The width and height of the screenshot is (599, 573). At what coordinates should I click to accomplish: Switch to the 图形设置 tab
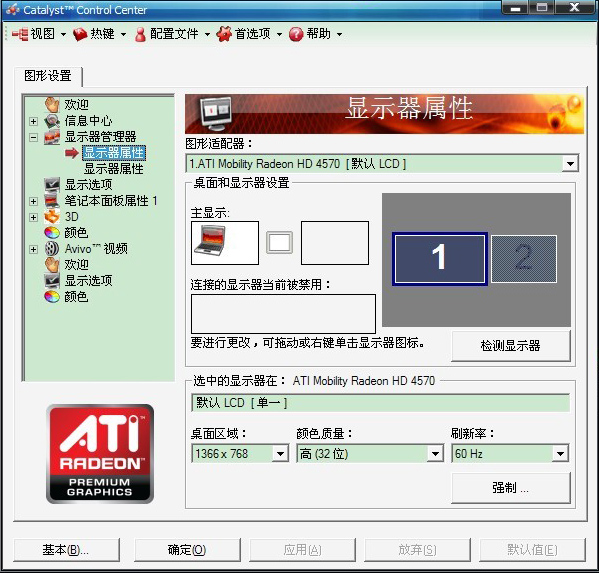pyautogui.click(x=48, y=76)
